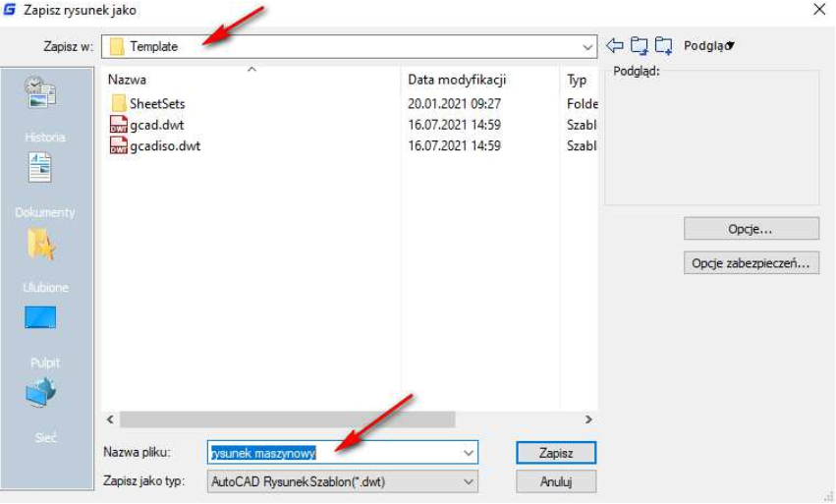Image resolution: width=836 pixels, height=504 pixels.
Task: Open the Sieć network location icon
Action: [40, 394]
